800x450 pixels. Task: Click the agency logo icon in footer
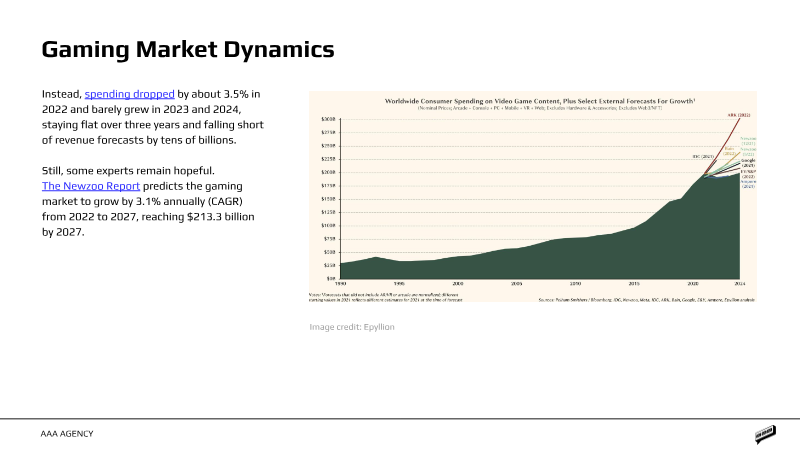(766, 434)
